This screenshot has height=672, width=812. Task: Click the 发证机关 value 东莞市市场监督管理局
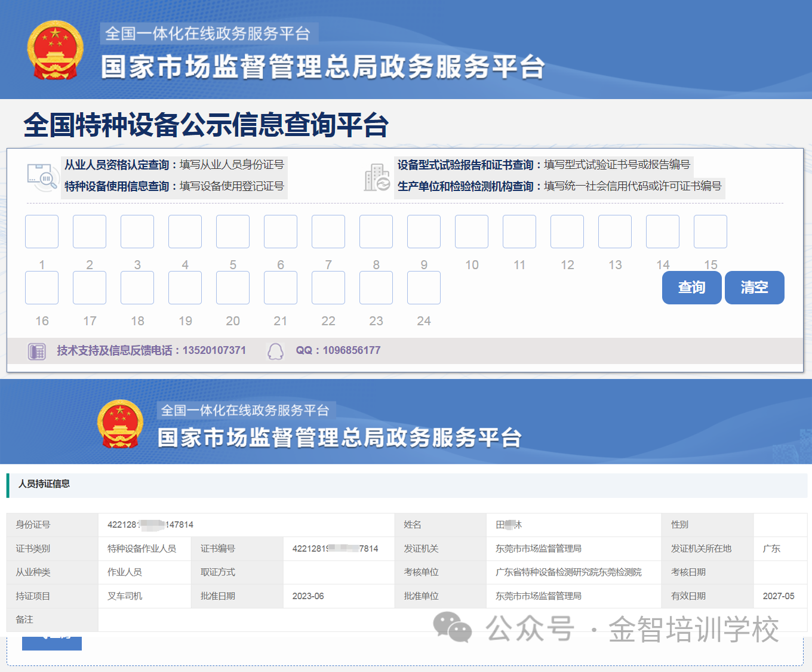pyautogui.click(x=539, y=548)
